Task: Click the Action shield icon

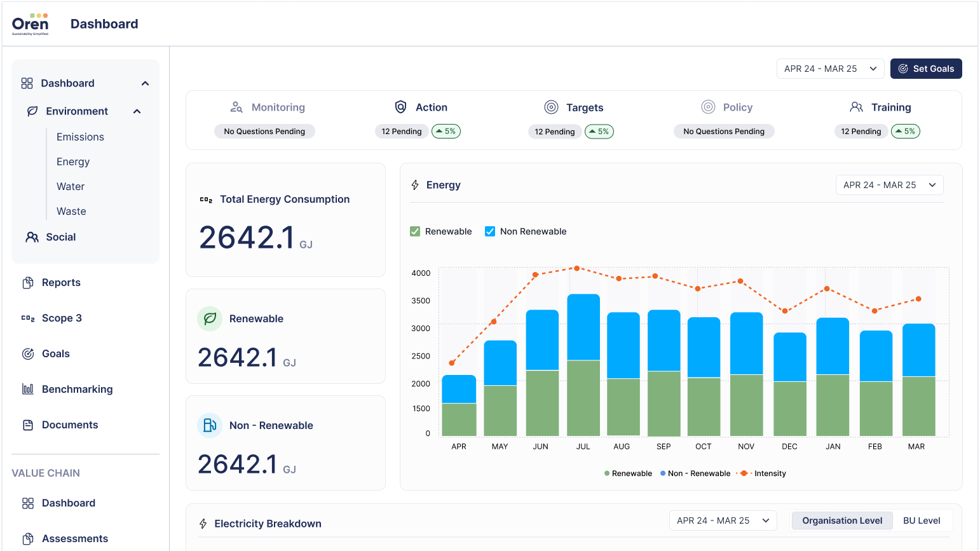Action: click(400, 107)
